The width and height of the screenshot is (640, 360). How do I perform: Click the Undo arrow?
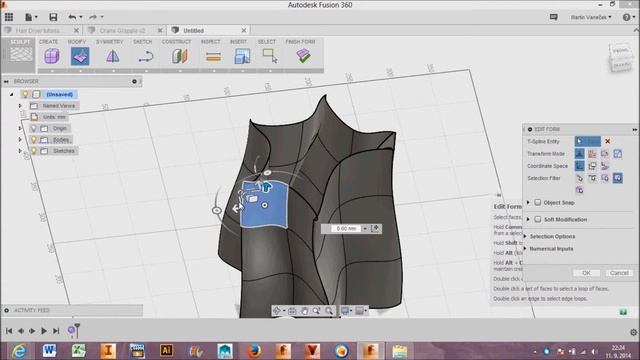(72, 17)
